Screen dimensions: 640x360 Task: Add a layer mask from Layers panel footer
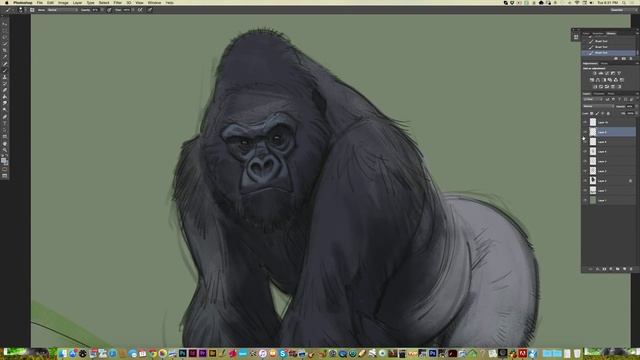coord(604,269)
